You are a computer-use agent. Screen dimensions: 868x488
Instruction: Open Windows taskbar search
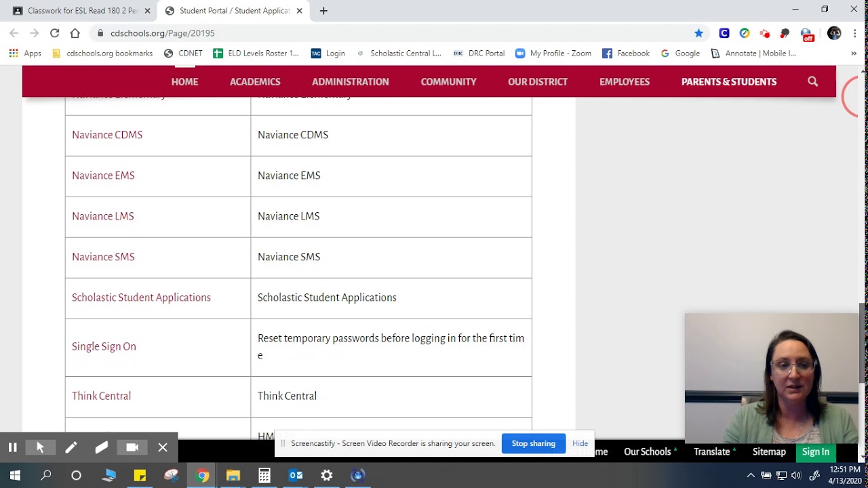tap(46, 475)
